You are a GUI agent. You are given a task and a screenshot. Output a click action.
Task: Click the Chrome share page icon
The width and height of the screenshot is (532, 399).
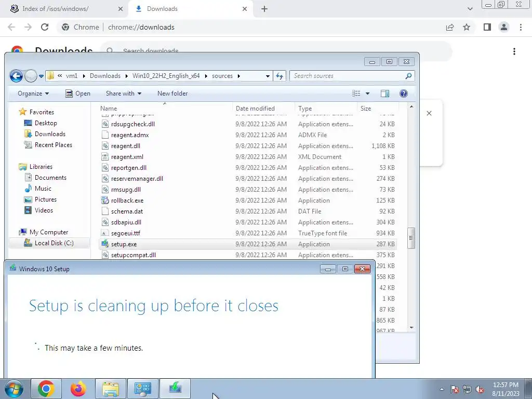click(450, 27)
